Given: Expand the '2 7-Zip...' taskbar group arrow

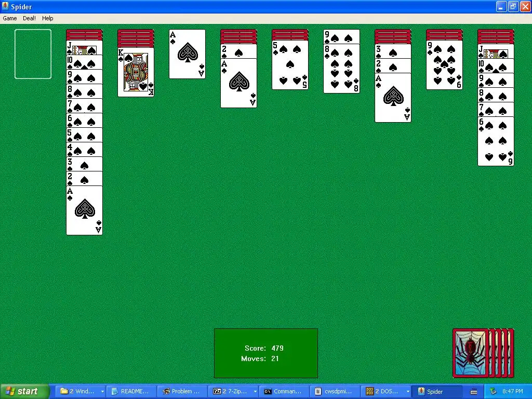Looking at the screenshot, I should click(255, 392).
